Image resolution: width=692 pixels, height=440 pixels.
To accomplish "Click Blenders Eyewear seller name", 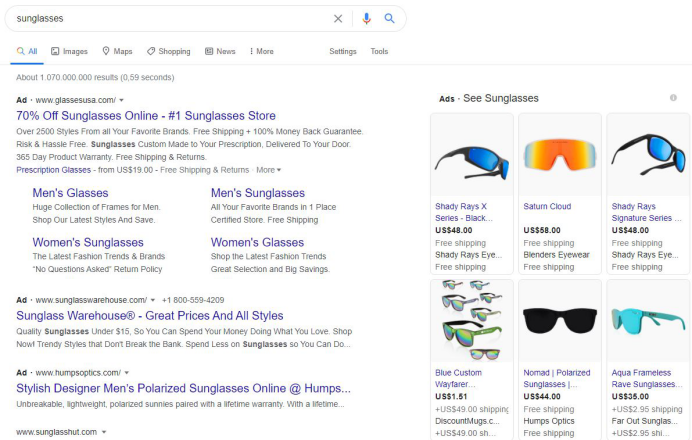I will point(556,255).
